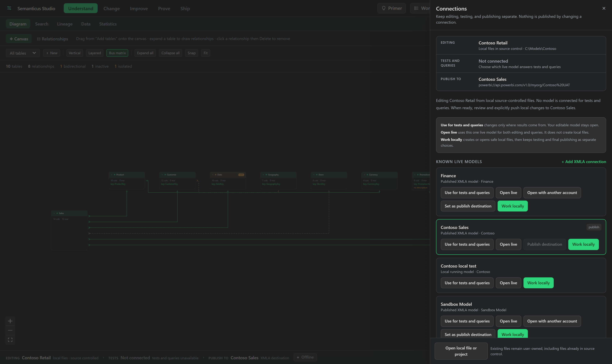Click '1 isolated' statistic
Image resolution: width=612 pixels, height=364 pixels.
point(123,66)
